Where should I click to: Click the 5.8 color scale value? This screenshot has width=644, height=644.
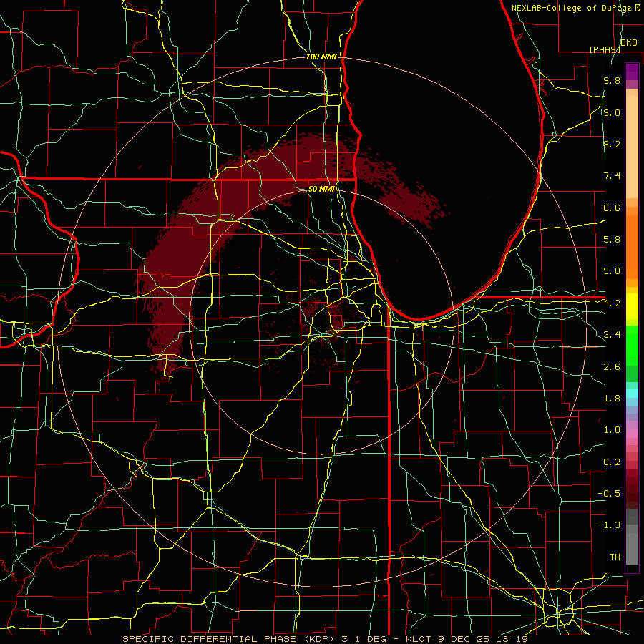pyautogui.click(x=612, y=239)
